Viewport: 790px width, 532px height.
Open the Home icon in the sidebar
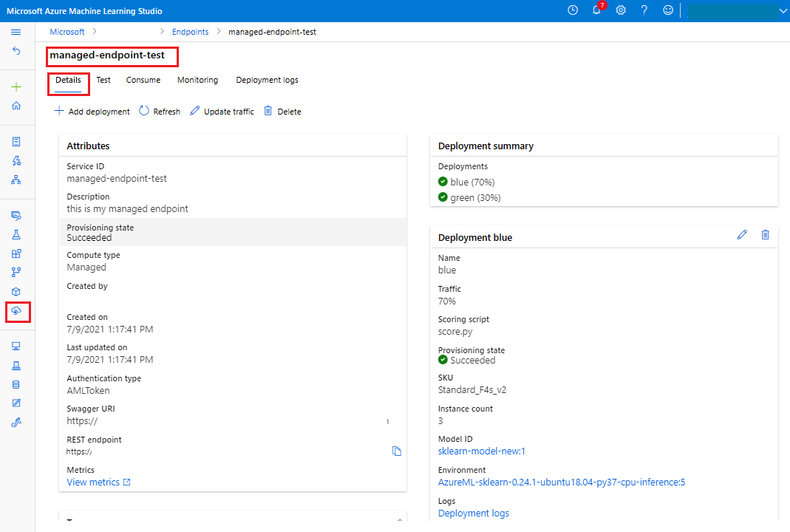click(x=17, y=105)
